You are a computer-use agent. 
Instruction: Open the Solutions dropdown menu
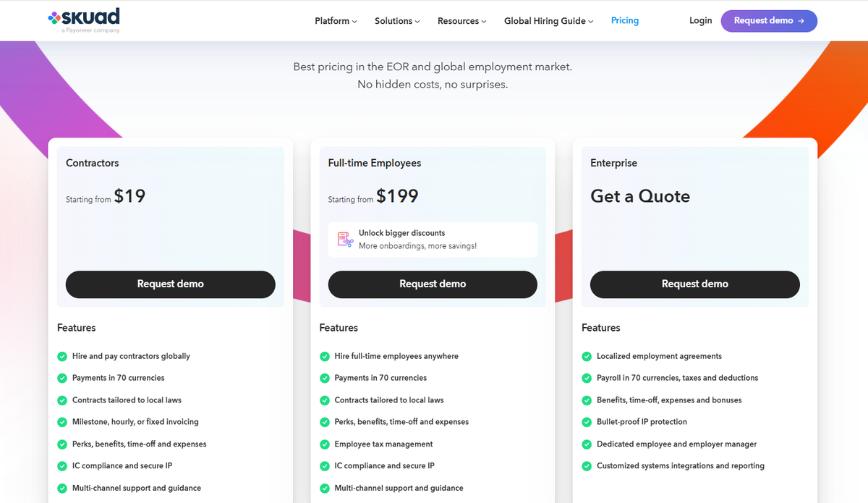(x=397, y=21)
